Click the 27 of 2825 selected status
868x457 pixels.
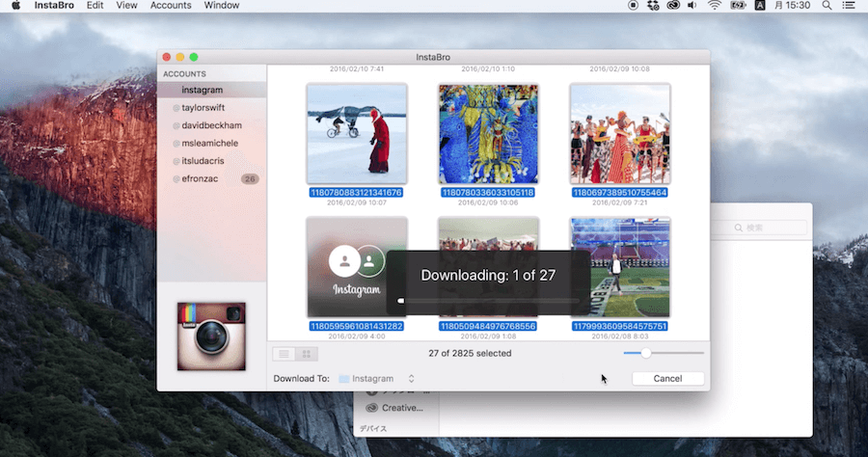[470, 353]
